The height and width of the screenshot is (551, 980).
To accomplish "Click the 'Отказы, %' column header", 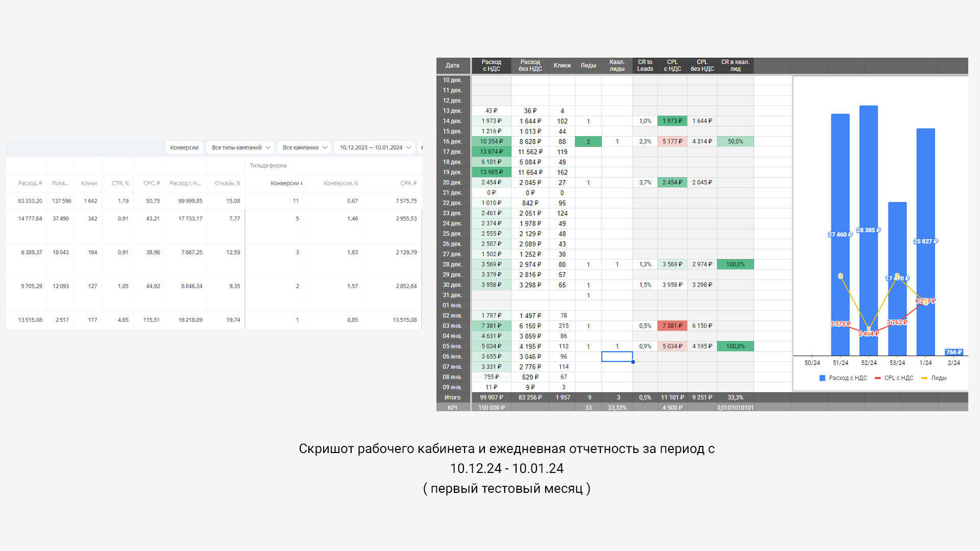I will 227,183.
